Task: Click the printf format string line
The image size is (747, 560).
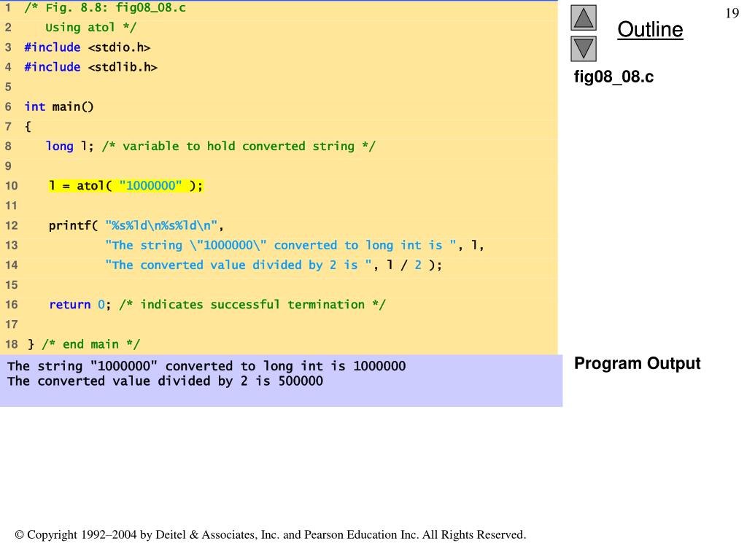Action: 136,225
